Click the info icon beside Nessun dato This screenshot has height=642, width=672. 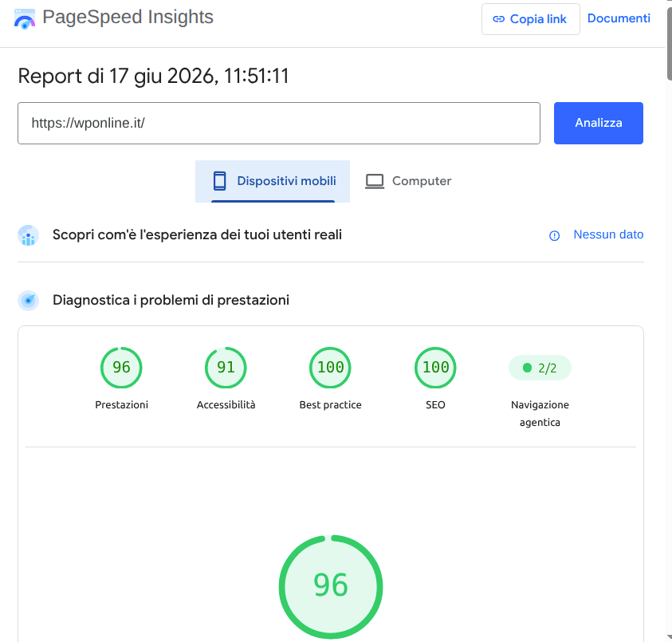554,235
